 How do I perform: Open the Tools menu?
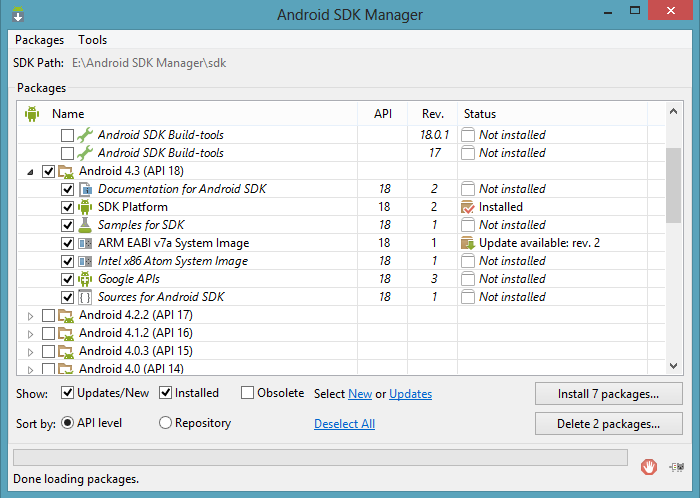[93, 40]
